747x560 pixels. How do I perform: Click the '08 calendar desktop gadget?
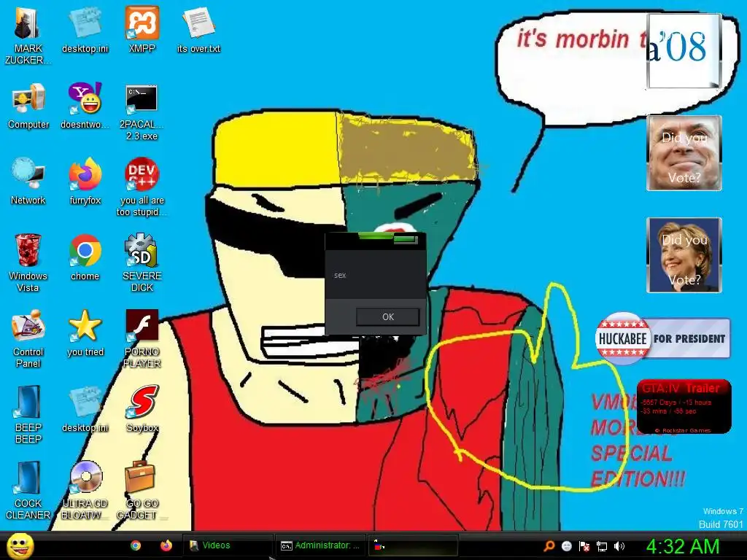[x=684, y=51]
